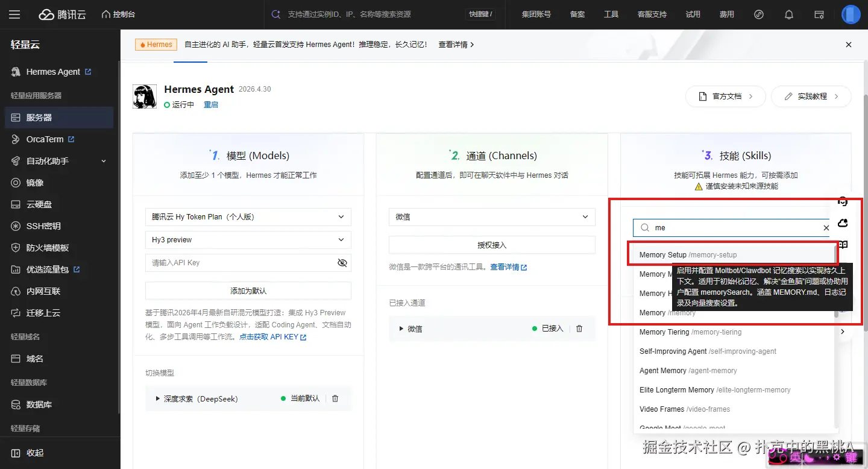Click the 快捷键 / shortcut hint

[x=480, y=14]
